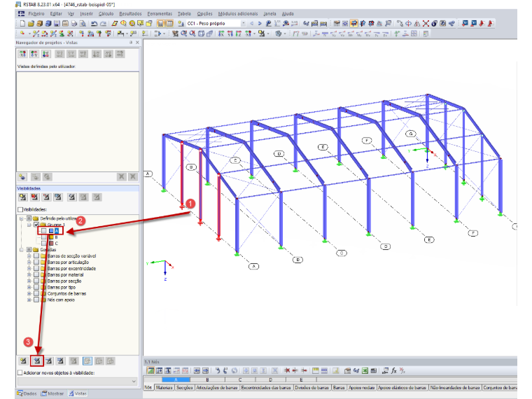Image resolution: width=532 pixels, height=399 pixels.
Task: Check the visibility A checkbox
Action: [x=44, y=231]
